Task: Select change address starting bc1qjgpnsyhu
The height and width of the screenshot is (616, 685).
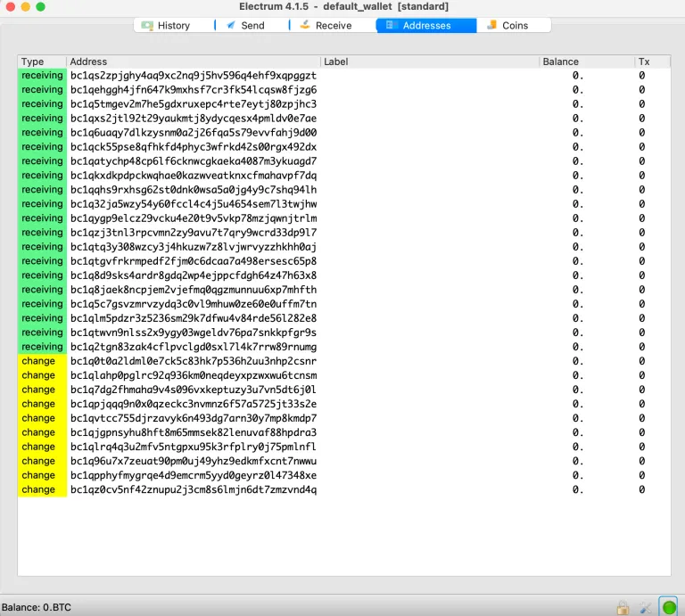Action: (194, 432)
